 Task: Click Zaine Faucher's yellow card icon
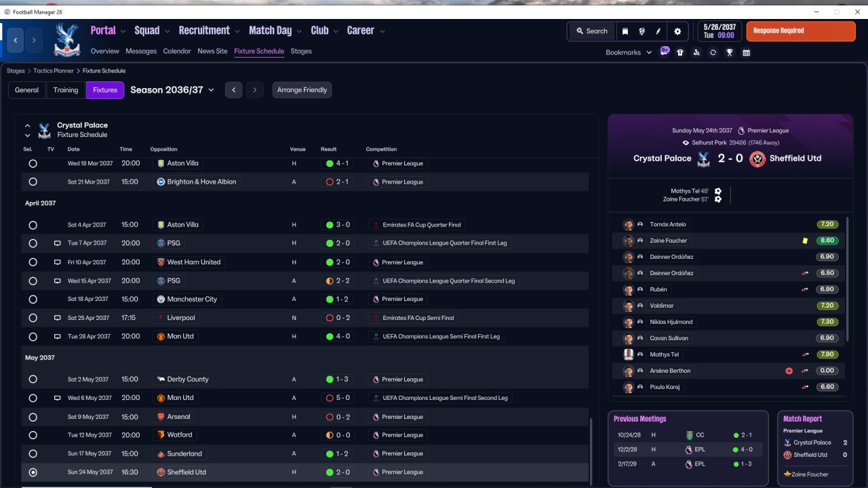tap(805, 241)
